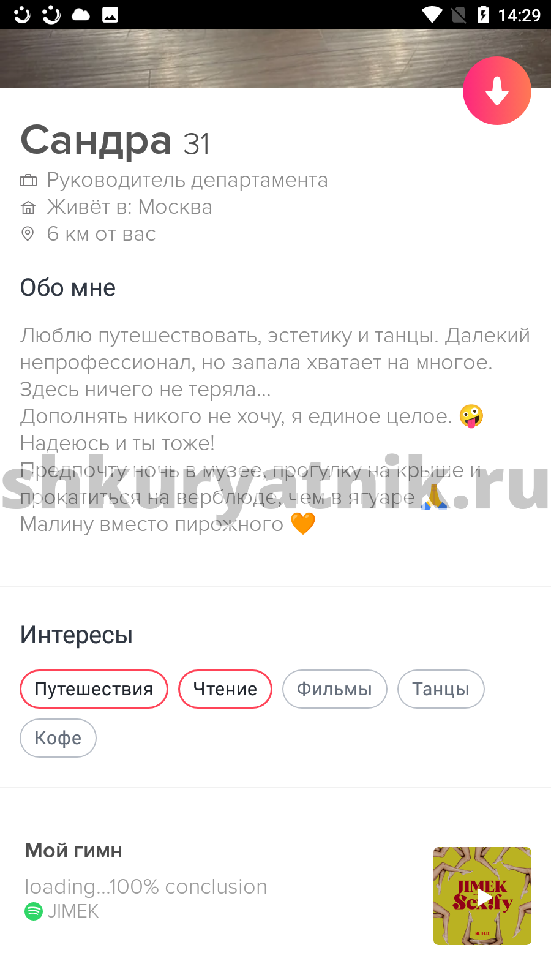Tap the briefcase job icon

pyautogui.click(x=28, y=180)
